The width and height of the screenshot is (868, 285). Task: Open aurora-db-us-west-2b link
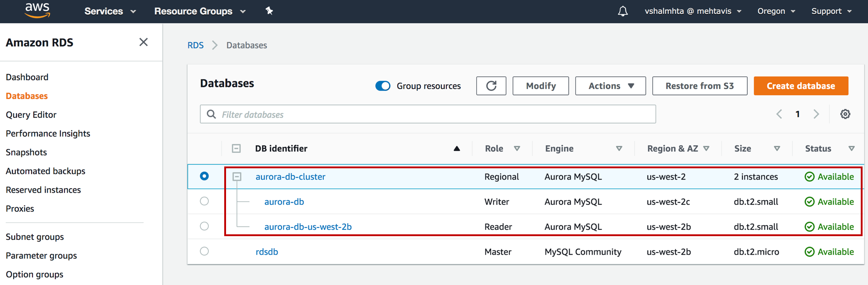coord(308,227)
